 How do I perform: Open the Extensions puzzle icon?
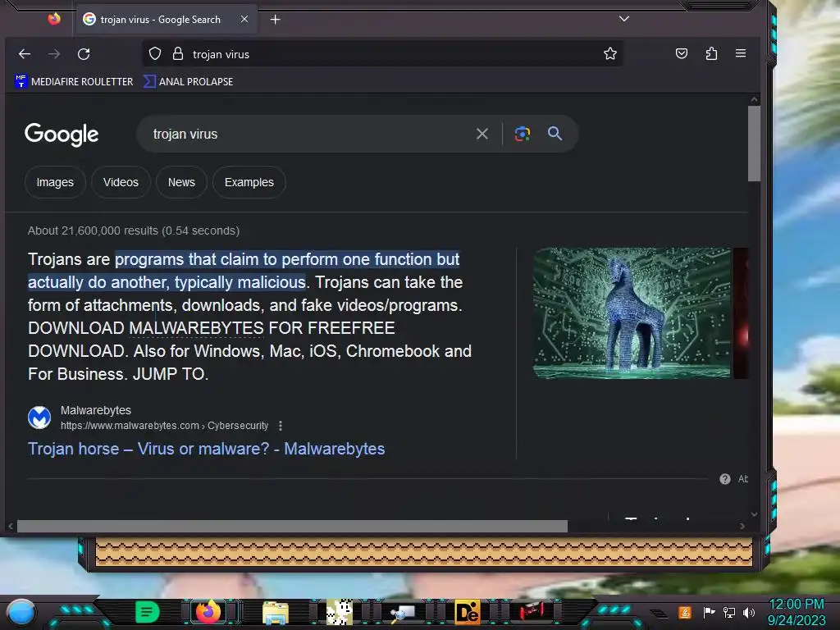point(711,53)
